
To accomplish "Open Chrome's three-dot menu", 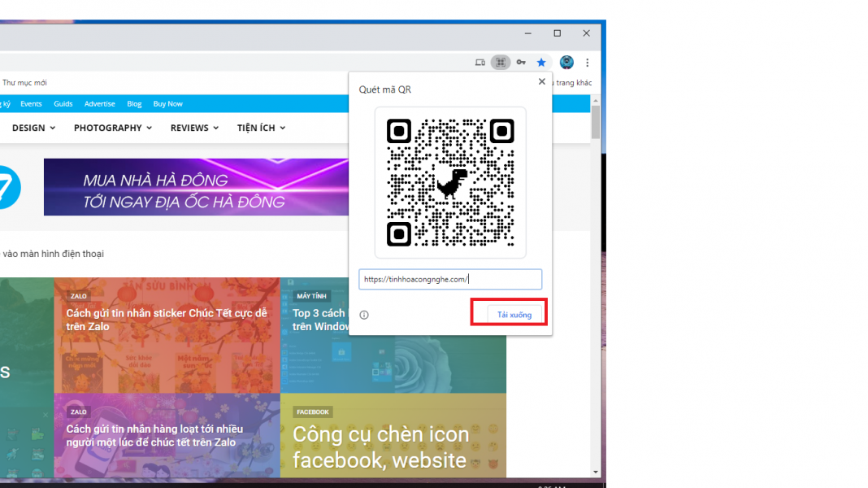I will 587,63.
